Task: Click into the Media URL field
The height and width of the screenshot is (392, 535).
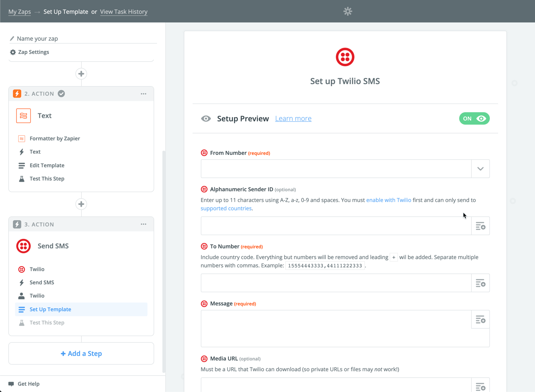Action: (x=336, y=385)
